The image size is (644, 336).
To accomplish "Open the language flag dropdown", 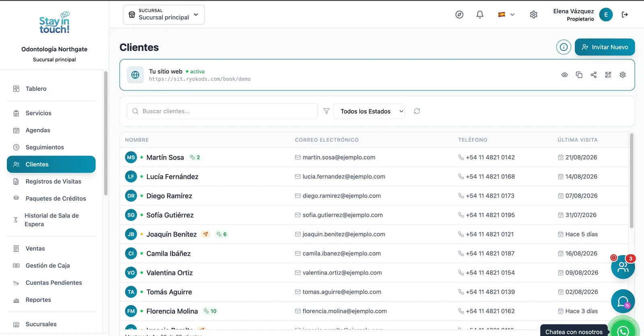I will tap(506, 15).
